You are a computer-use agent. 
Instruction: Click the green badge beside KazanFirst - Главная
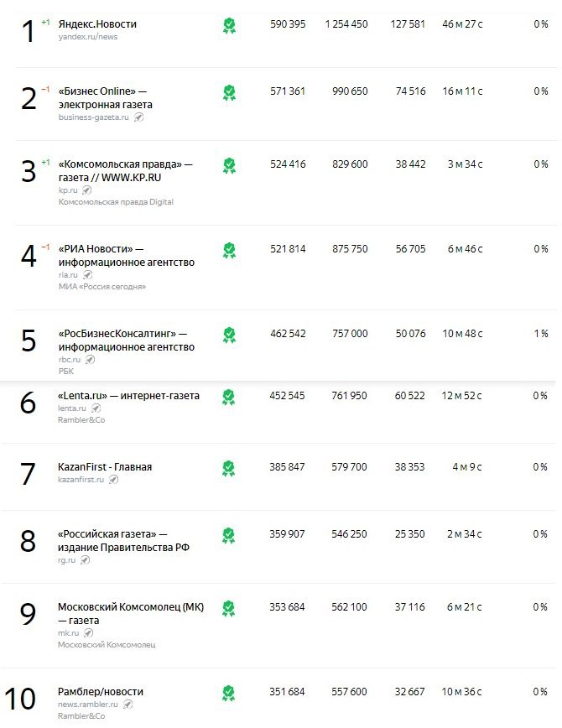coord(229,467)
